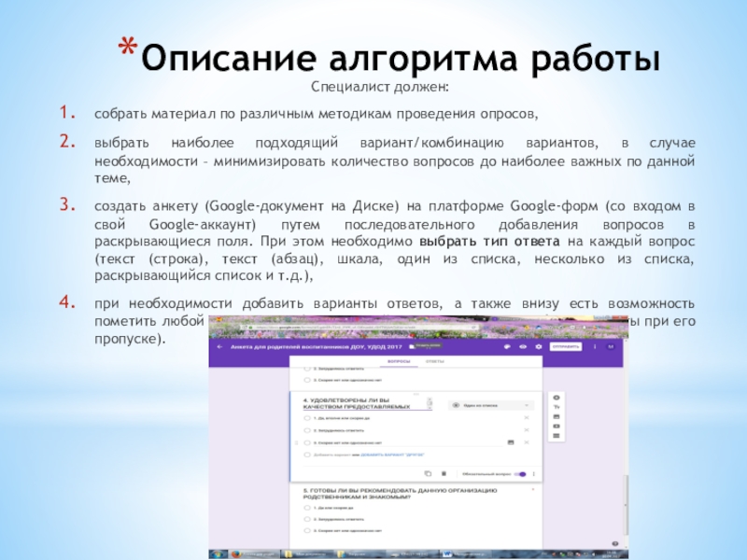Click question 5 heading text

[x=400, y=494]
